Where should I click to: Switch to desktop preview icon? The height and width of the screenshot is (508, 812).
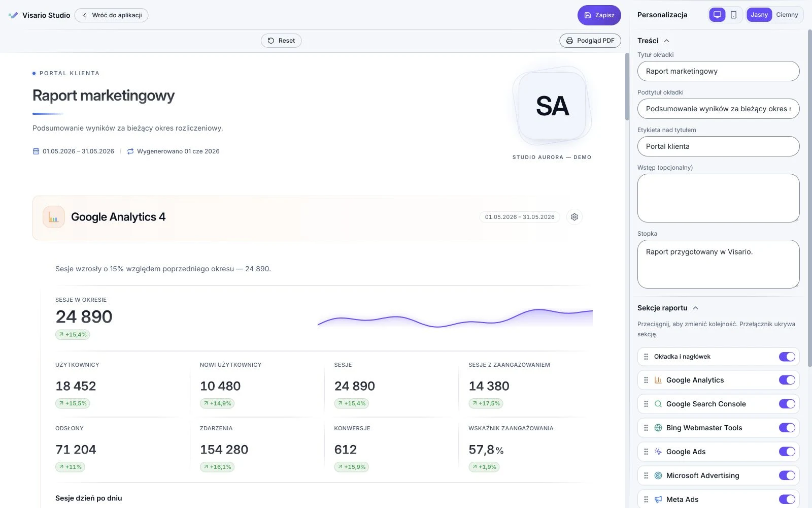[x=717, y=15]
